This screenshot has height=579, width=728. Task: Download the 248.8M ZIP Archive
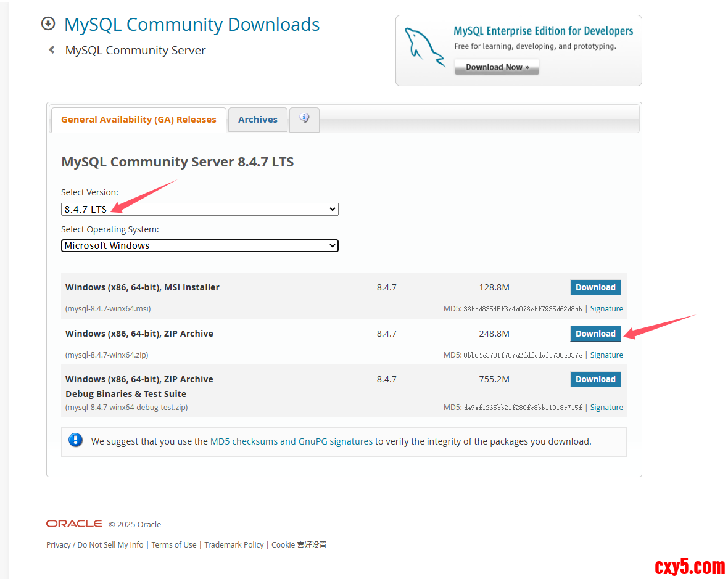(x=595, y=334)
